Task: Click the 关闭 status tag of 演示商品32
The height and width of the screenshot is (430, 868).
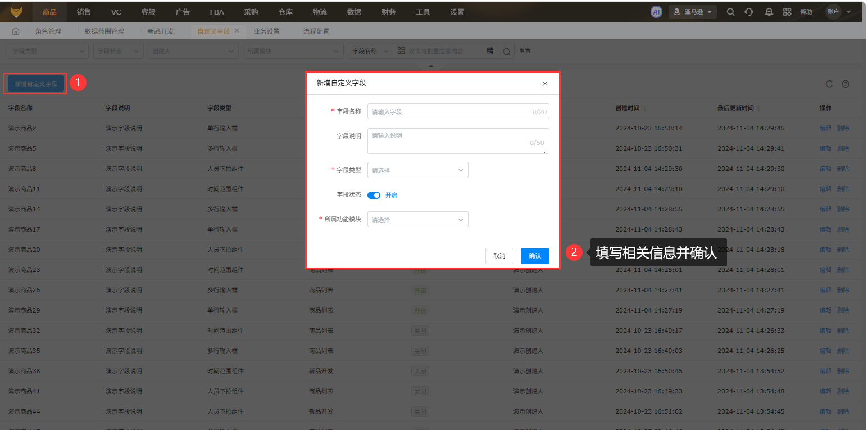Action: (420, 331)
